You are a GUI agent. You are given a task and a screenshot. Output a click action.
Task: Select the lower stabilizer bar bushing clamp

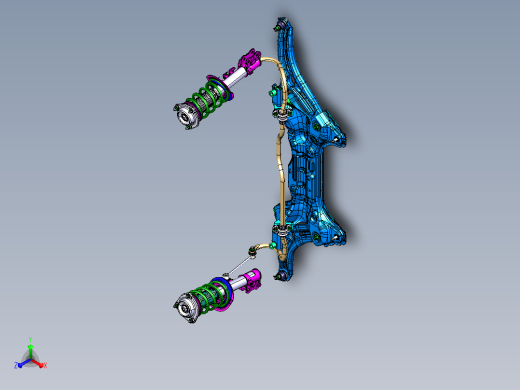(282, 230)
